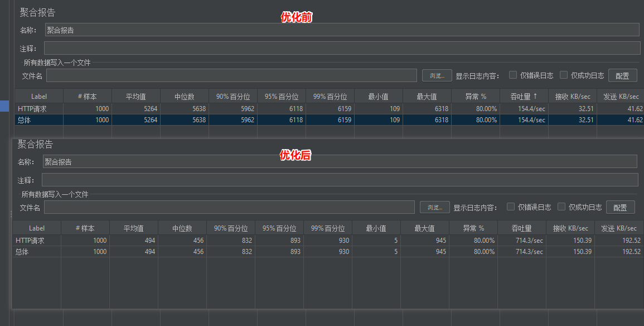644x326 pixels.
Task: Click 32.51 value in upper 总体 row
Action: pos(586,119)
